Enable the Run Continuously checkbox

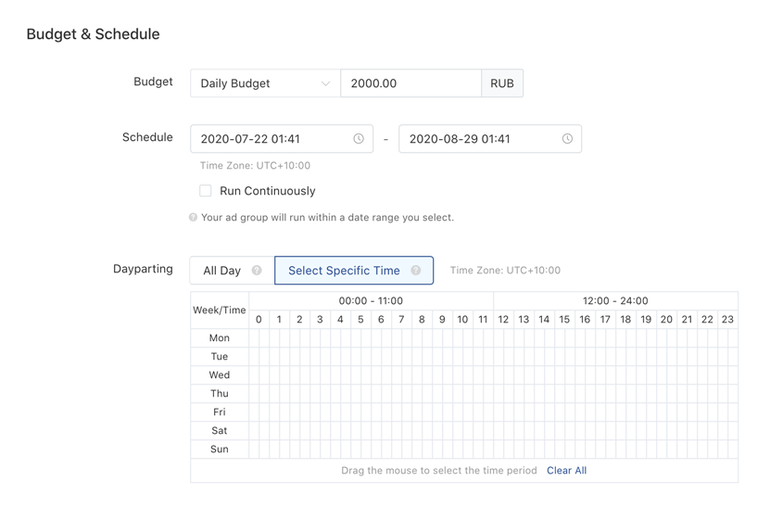click(206, 191)
